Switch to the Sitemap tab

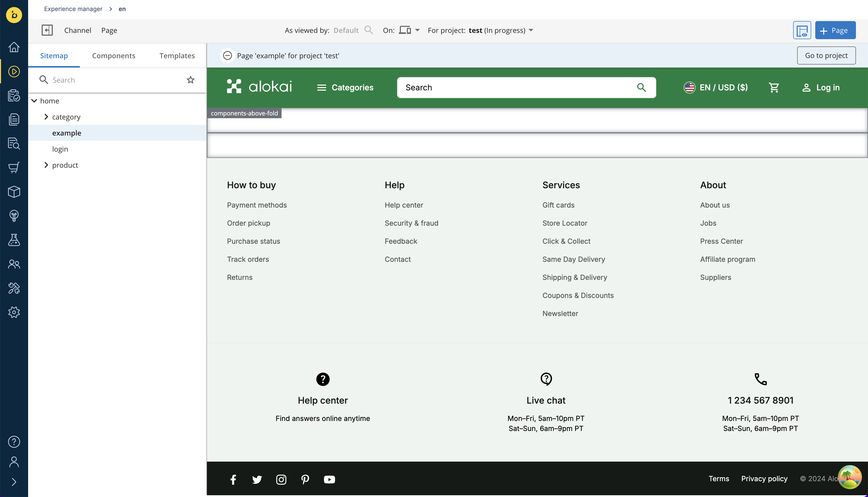54,56
